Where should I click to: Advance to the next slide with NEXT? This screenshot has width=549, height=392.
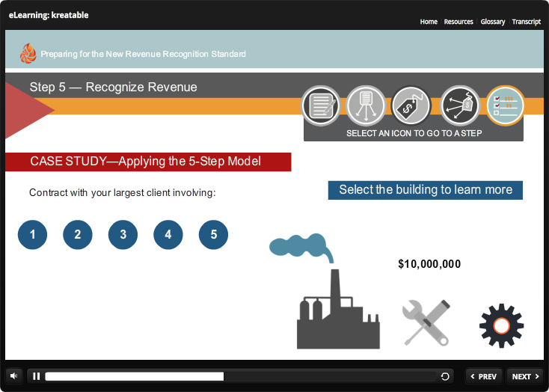(x=525, y=376)
